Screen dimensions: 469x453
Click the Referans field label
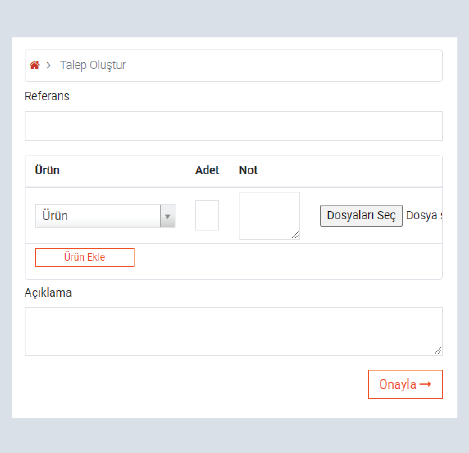point(47,96)
